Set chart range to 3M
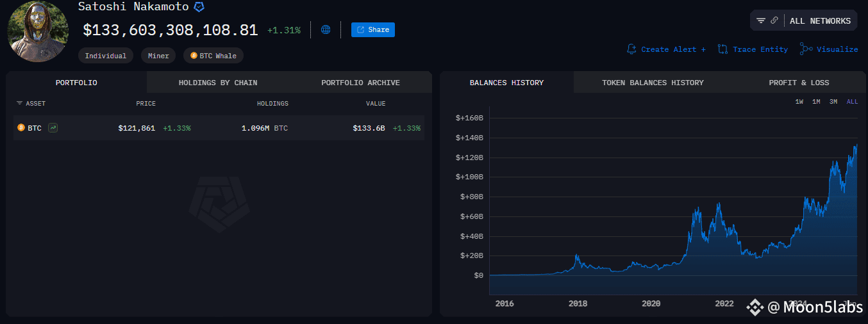 pyautogui.click(x=833, y=102)
